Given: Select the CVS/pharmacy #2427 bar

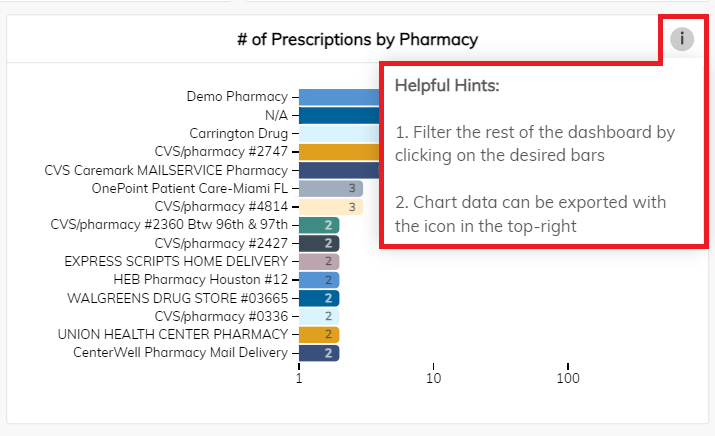Looking at the screenshot, I should coord(319,243).
